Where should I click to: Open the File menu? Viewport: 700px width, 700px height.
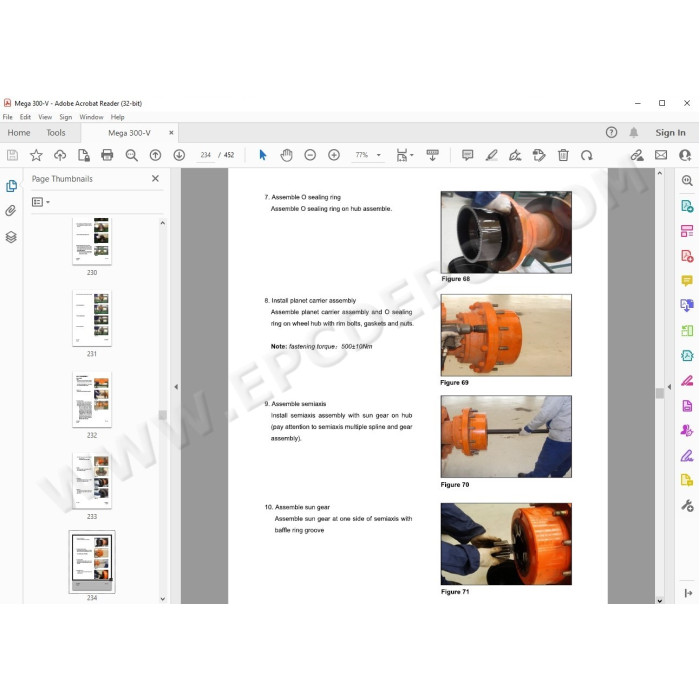pos(8,117)
